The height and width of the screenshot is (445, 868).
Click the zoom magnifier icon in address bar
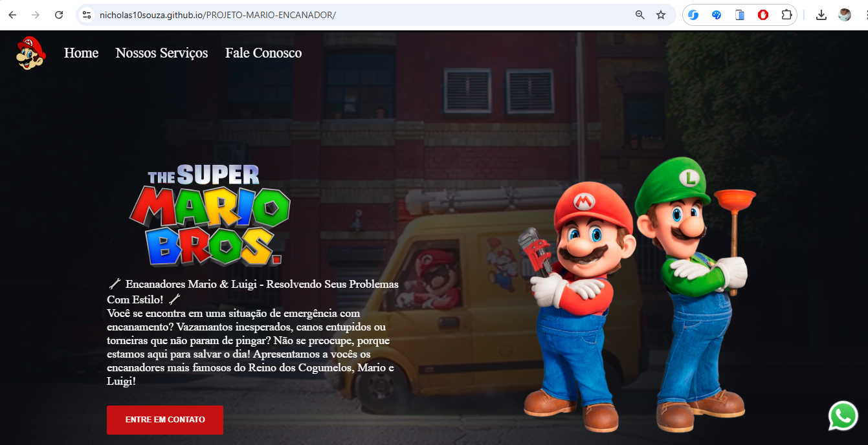[x=640, y=15]
